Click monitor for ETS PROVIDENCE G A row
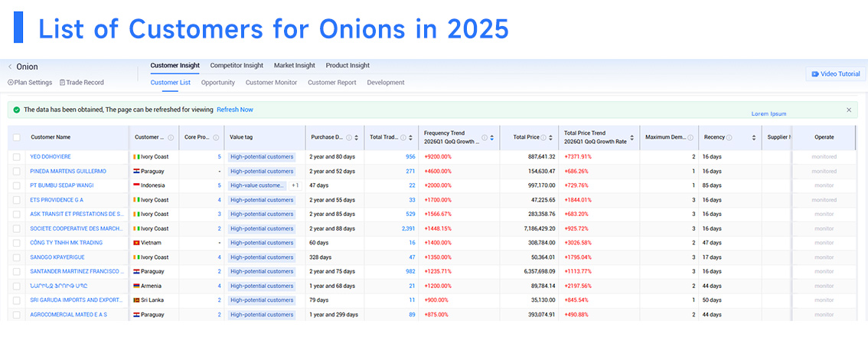 coord(824,200)
